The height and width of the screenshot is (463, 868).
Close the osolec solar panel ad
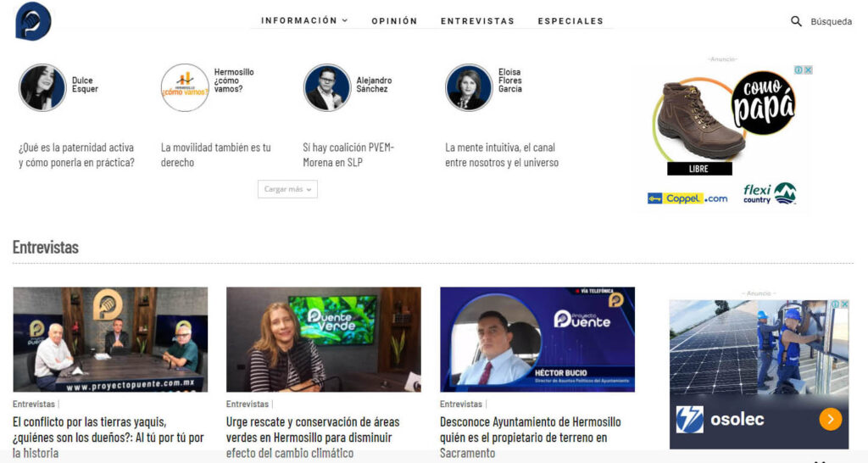tap(845, 304)
